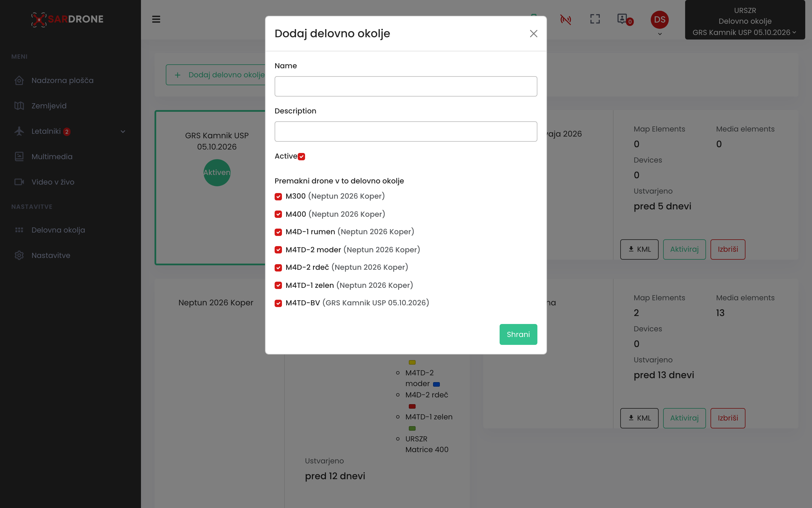Open Nadzorna plošča in sidebar
This screenshot has height=508, width=812.
[62, 81]
